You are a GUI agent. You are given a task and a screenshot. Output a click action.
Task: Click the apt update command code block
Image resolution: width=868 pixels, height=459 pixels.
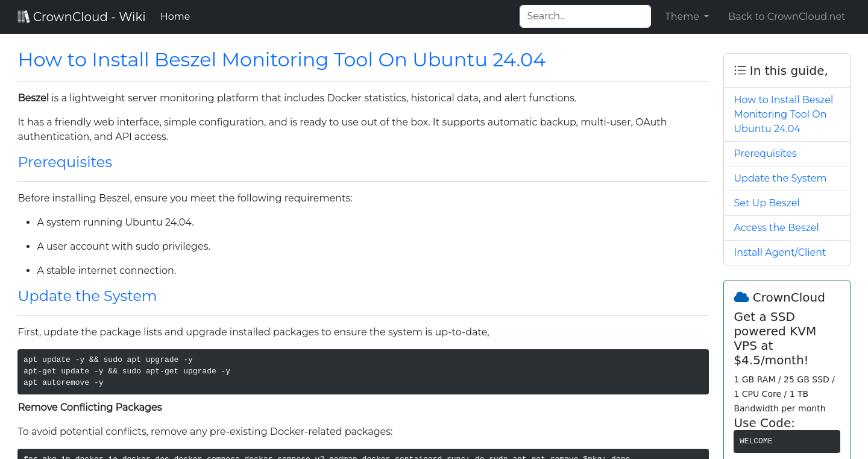click(363, 371)
